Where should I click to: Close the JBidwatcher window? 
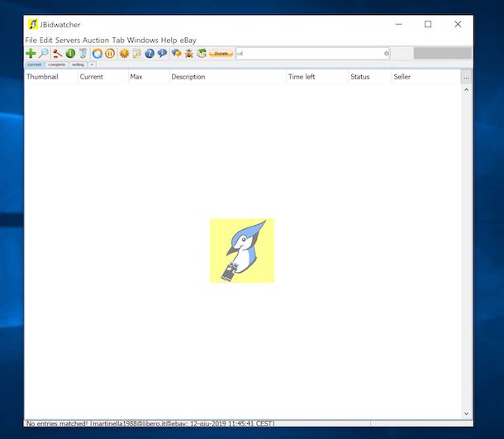point(458,24)
